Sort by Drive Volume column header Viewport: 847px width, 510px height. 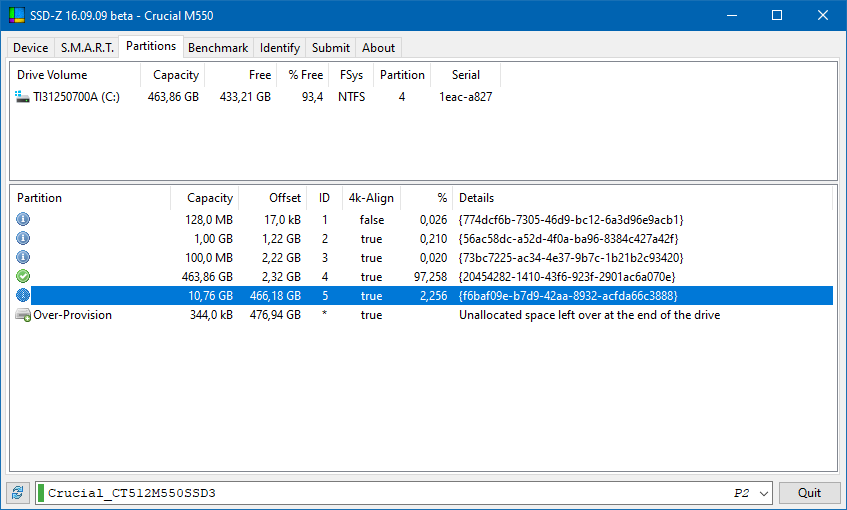click(x=75, y=75)
